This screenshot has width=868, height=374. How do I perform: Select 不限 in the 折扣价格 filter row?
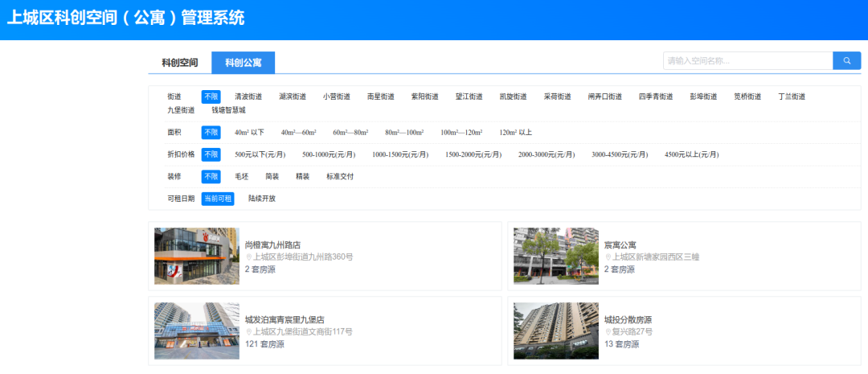pyautogui.click(x=211, y=154)
